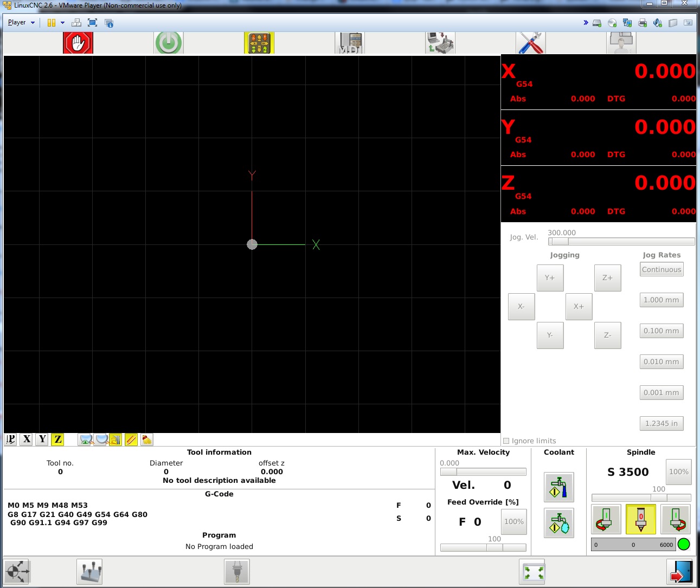Exit application via blue door icon
700x588 pixels.
pos(680,572)
